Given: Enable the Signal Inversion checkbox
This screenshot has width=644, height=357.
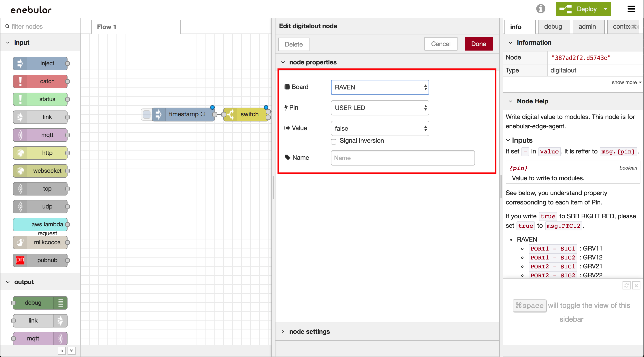Looking at the screenshot, I should pos(333,142).
